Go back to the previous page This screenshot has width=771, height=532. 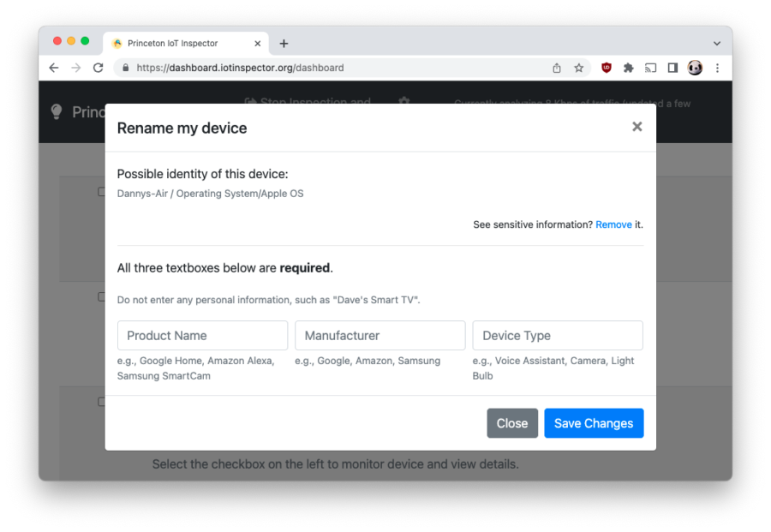point(54,68)
